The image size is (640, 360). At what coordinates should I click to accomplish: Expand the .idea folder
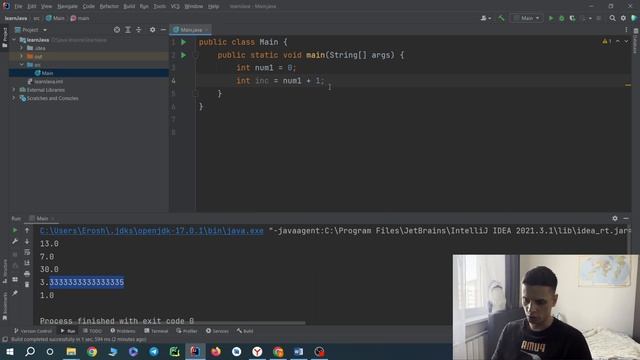pyautogui.click(x=22, y=48)
